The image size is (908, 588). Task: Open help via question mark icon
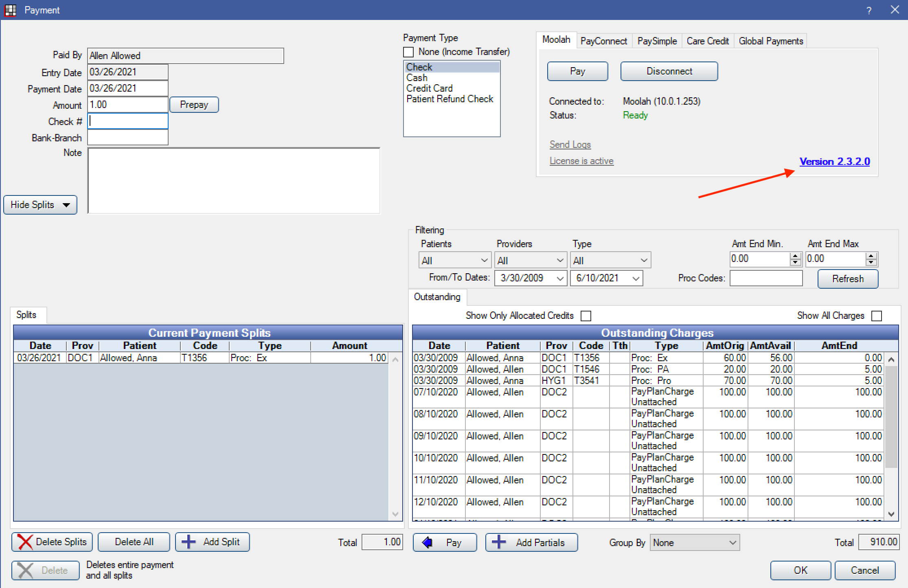point(869,10)
